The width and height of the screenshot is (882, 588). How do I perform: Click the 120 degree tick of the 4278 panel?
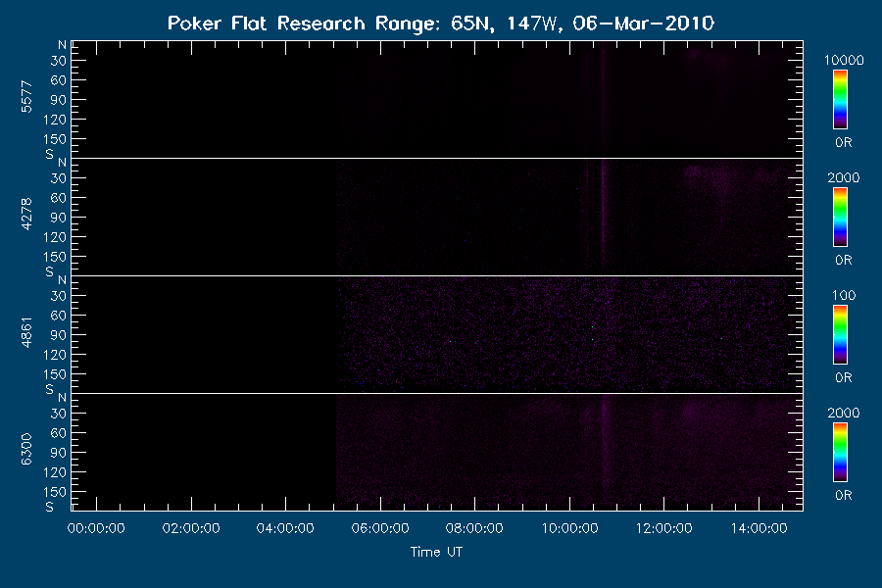(x=55, y=237)
